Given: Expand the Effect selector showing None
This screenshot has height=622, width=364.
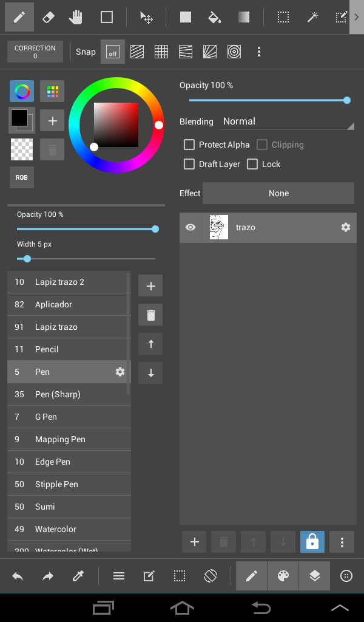Looking at the screenshot, I should click(x=278, y=193).
